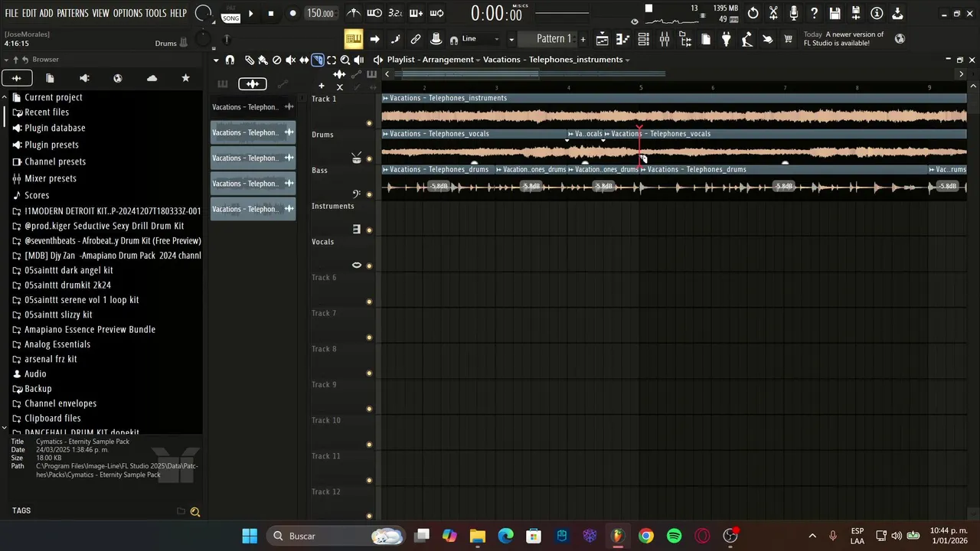The image size is (980, 551).
Task: Open the audio editor scissors icon
Action: [x=773, y=13]
